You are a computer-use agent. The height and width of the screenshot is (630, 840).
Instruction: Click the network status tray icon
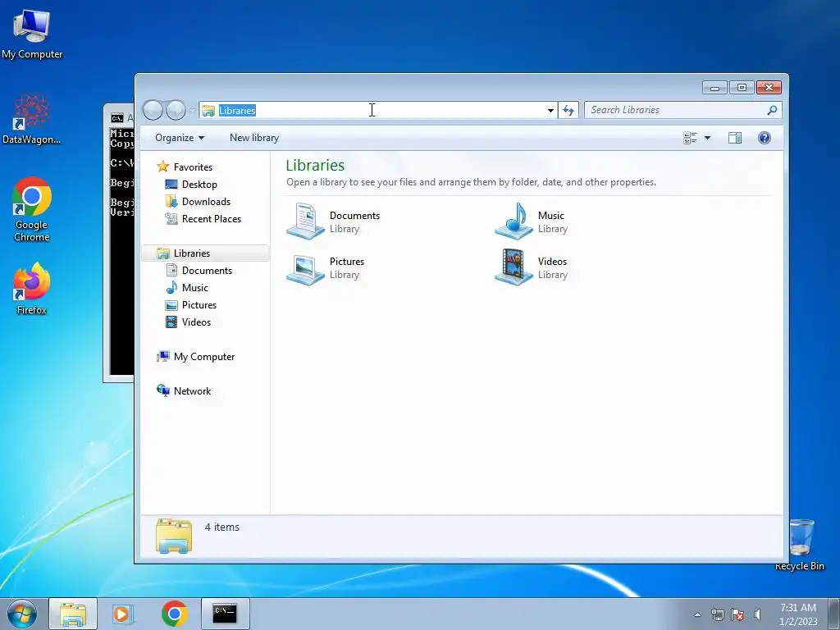(717, 614)
